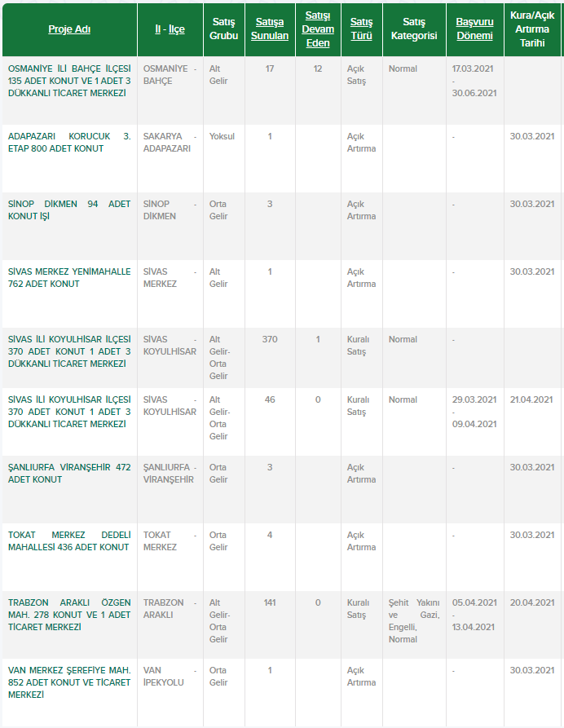This screenshot has height=728, width=564.
Task: Sort by Satış Türü column
Action: tap(361, 29)
